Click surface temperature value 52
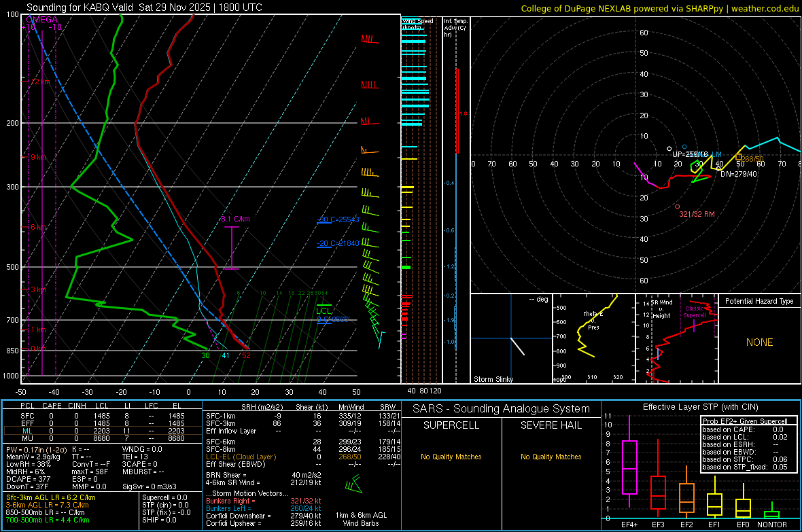 point(247,355)
